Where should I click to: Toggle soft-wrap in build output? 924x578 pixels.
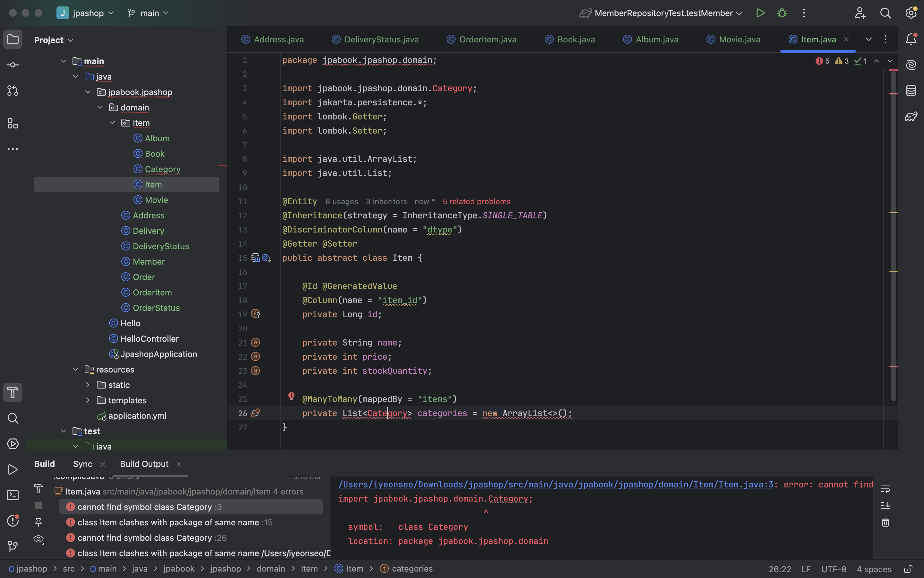coord(886,489)
